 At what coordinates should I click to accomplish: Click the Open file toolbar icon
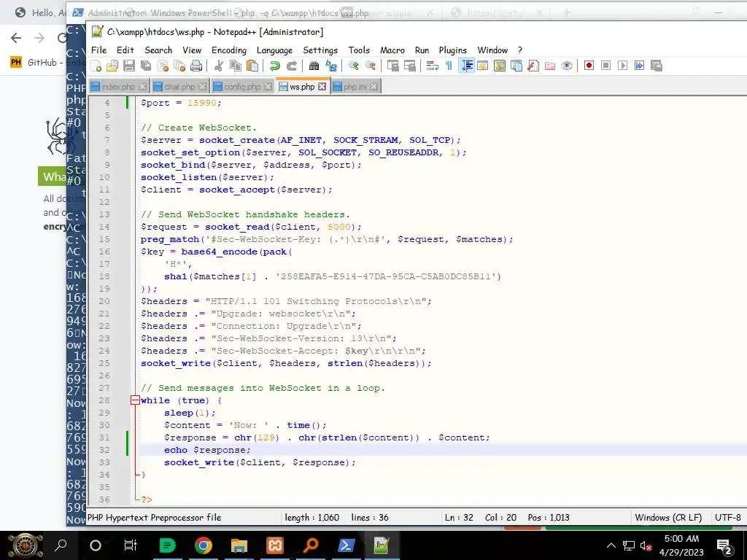tap(112, 66)
